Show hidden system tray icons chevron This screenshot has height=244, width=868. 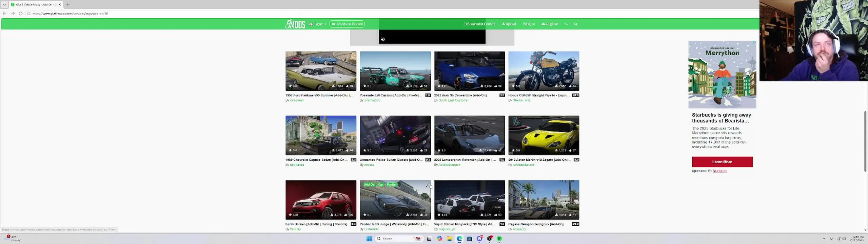click(x=824, y=239)
